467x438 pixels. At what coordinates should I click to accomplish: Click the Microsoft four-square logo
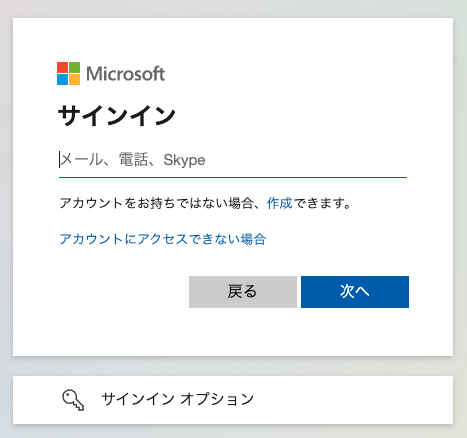[68, 73]
